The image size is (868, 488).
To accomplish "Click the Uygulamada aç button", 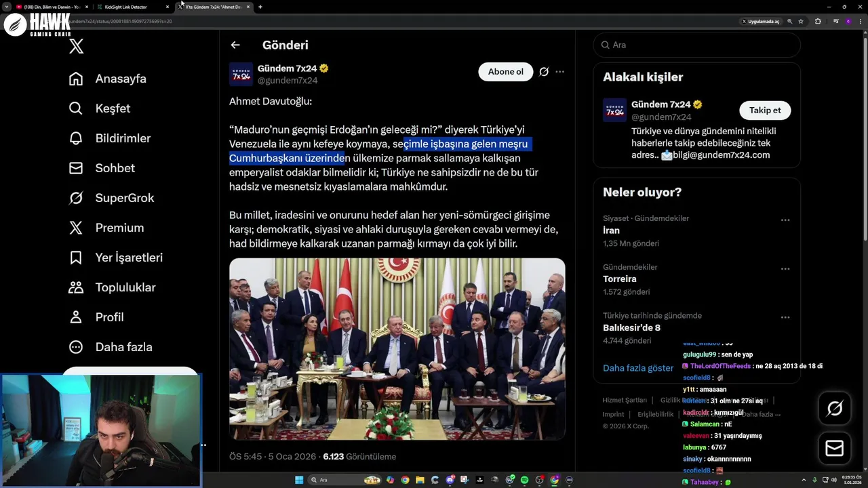I will pos(759,22).
